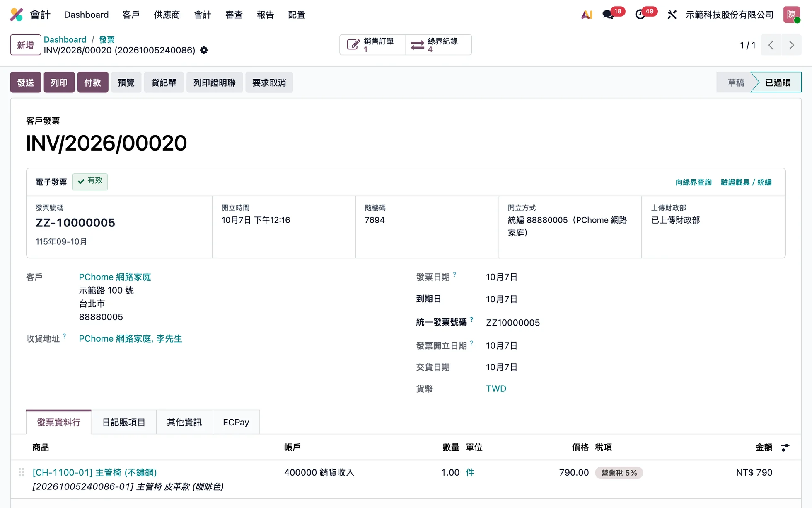Click the gear actions icon beside invoice name
Image resolution: width=812 pixels, height=508 pixels.
204,50
